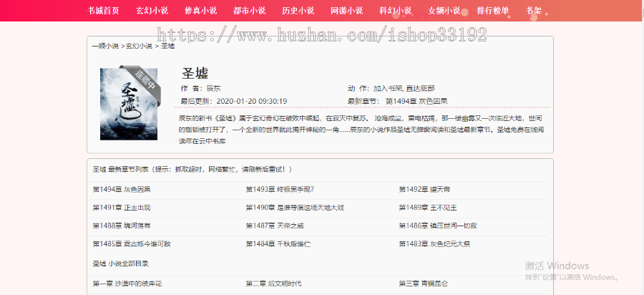This screenshot has width=644, height=295.
Task: Open chapter 第1485章 in the latest list
Action: [x=132, y=243]
